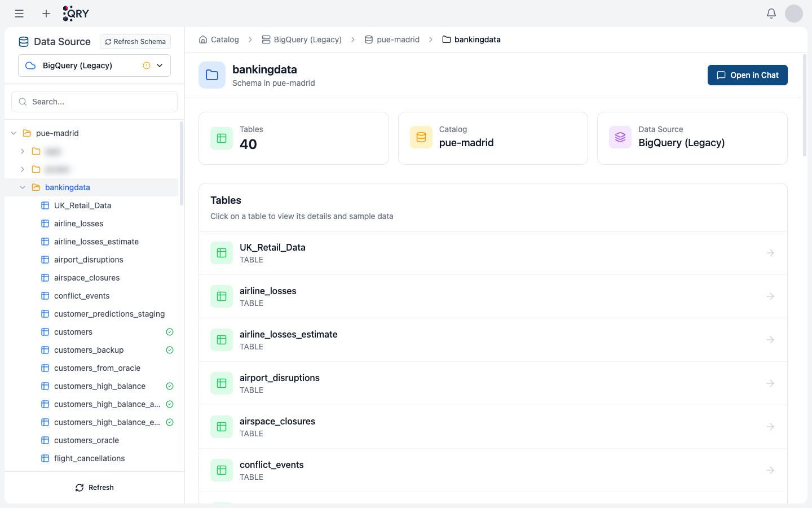Click table icon beside conflict_events in tree
Viewport: 812px width, 508px height.
pos(45,296)
